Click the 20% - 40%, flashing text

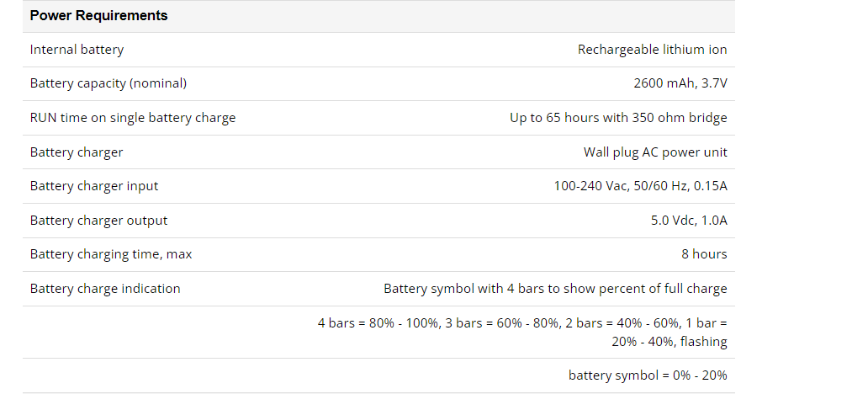[670, 342]
